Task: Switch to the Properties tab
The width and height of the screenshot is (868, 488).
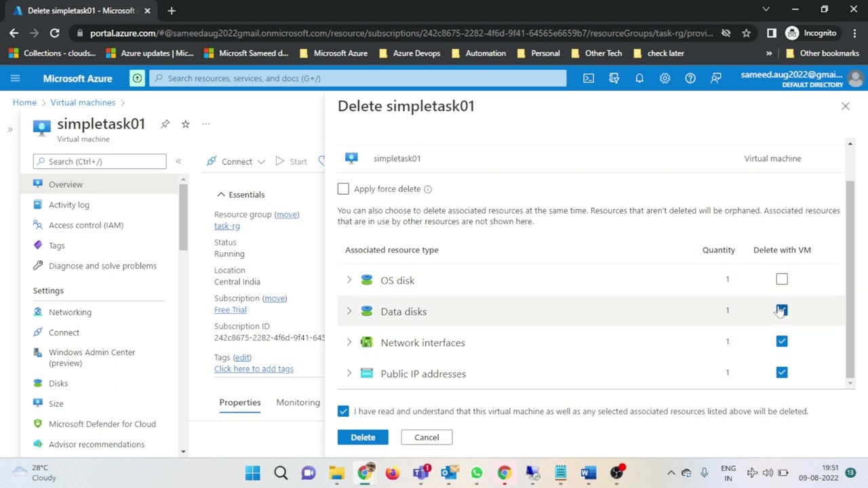Action: coord(240,403)
